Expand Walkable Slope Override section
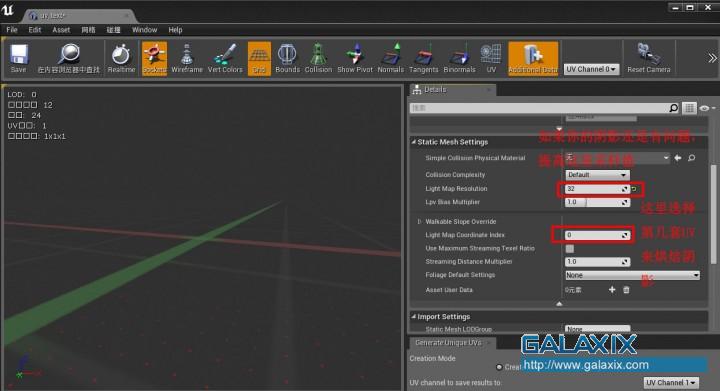This screenshot has width=720, height=391. click(x=419, y=222)
